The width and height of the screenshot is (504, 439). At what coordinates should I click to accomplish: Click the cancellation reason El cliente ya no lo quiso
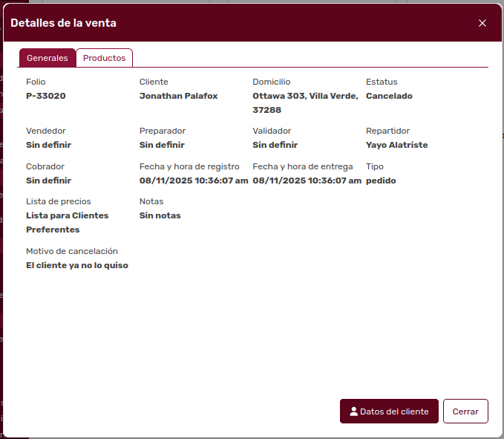77,265
